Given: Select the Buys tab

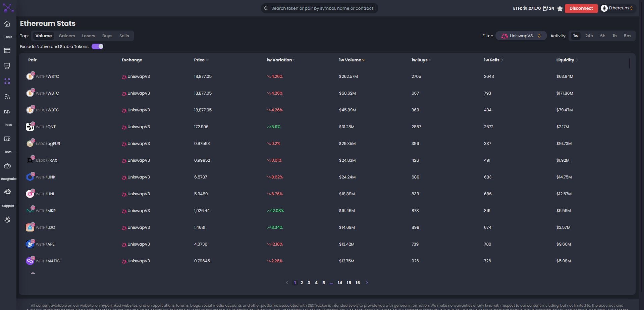Looking at the screenshot, I should (x=107, y=36).
